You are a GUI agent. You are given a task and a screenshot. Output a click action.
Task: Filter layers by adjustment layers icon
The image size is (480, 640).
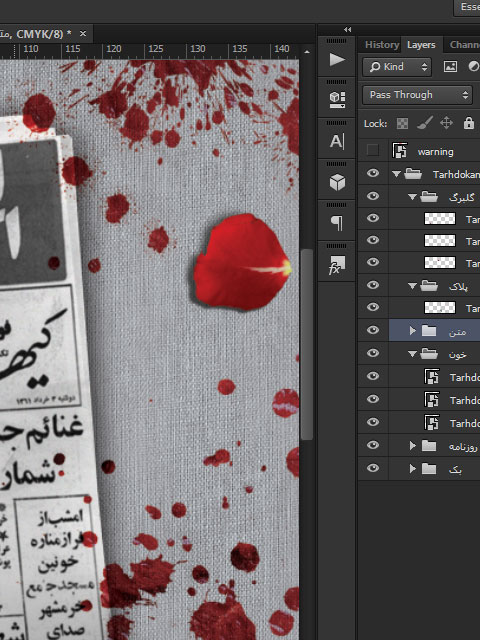(x=473, y=66)
